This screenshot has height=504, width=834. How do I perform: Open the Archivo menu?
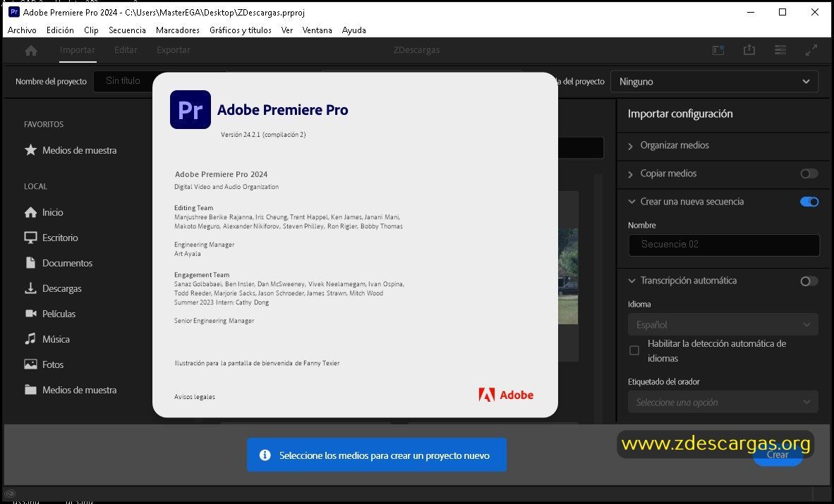(x=22, y=30)
